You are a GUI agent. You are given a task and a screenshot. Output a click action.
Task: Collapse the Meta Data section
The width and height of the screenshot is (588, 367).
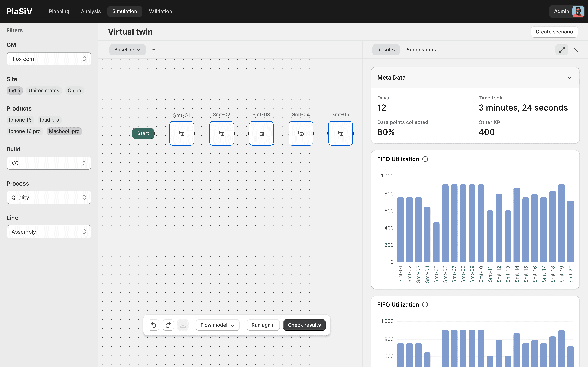click(x=569, y=78)
